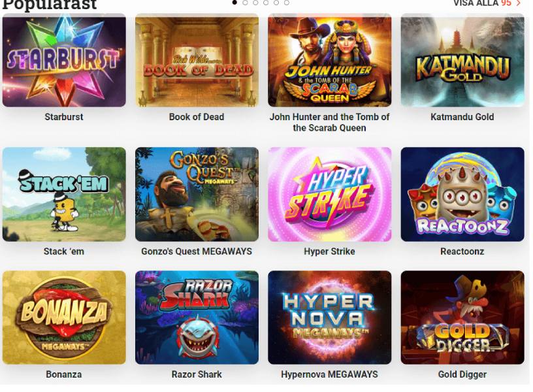The image size is (533, 392).
Task: Select the Gold Digger game thumbnail
Action: (462, 318)
